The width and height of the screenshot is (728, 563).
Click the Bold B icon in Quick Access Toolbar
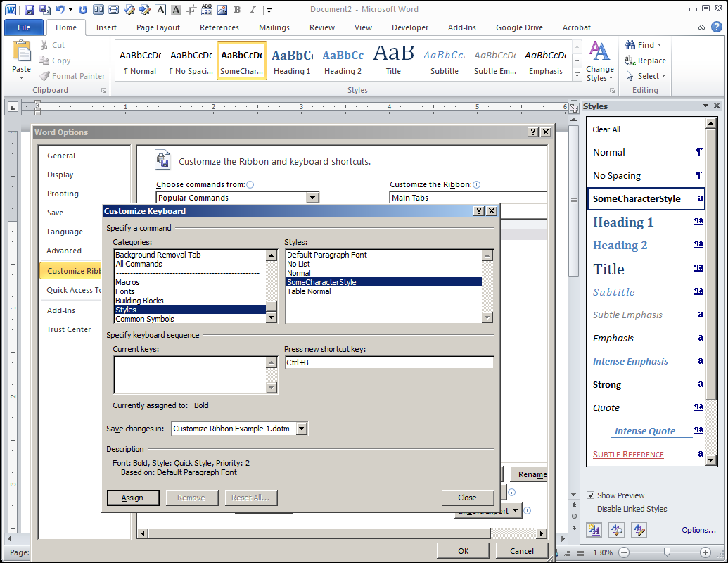pyautogui.click(x=237, y=9)
